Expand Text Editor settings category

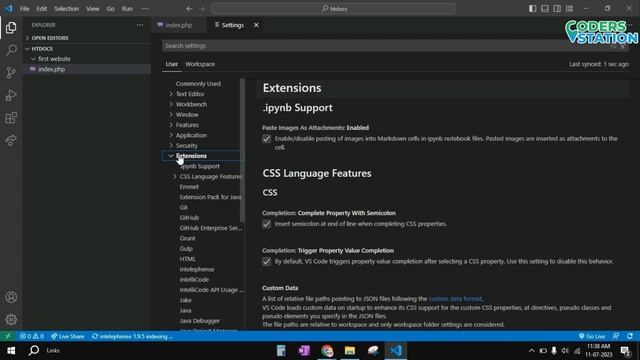point(171,94)
